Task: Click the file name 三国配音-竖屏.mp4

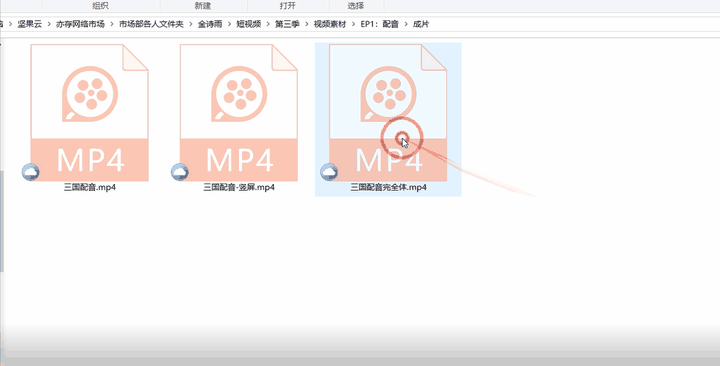Action: [239, 187]
